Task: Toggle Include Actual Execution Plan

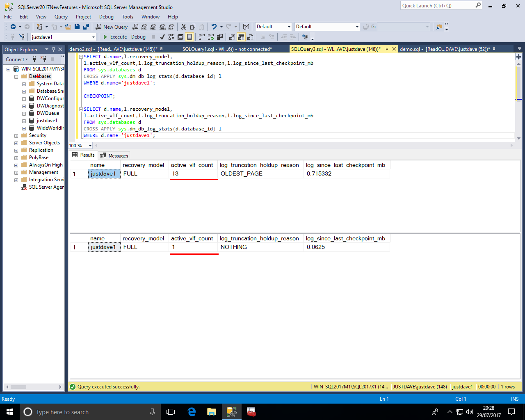Action: tap(201, 37)
